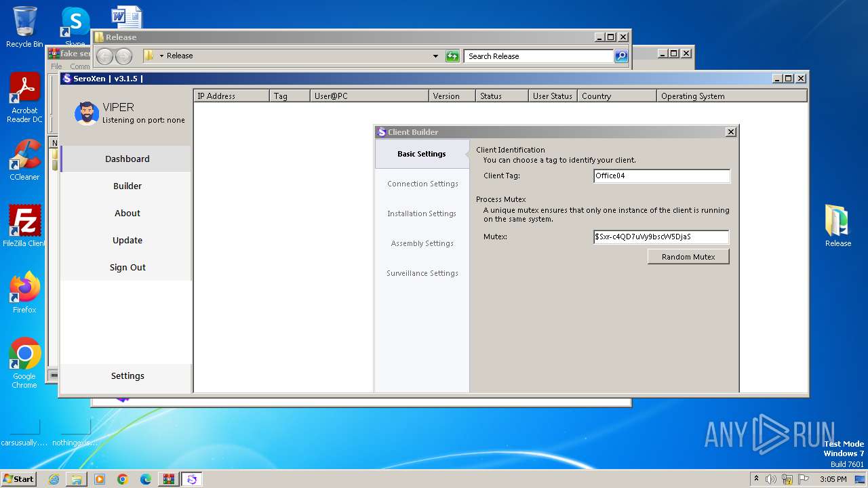The image size is (868, 488).
Task: Sort by the Country column header
Action: (617, 96)
